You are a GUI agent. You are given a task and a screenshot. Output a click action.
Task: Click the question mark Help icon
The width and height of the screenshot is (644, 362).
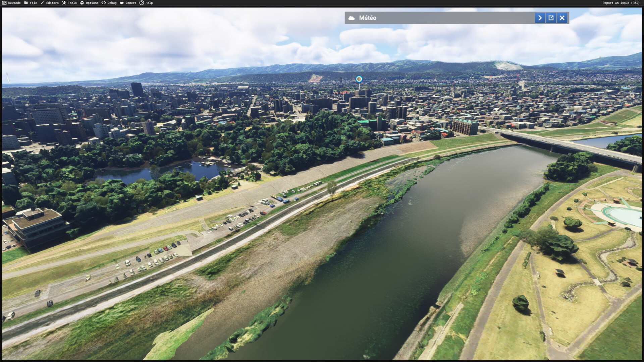(x=142, y=3)
